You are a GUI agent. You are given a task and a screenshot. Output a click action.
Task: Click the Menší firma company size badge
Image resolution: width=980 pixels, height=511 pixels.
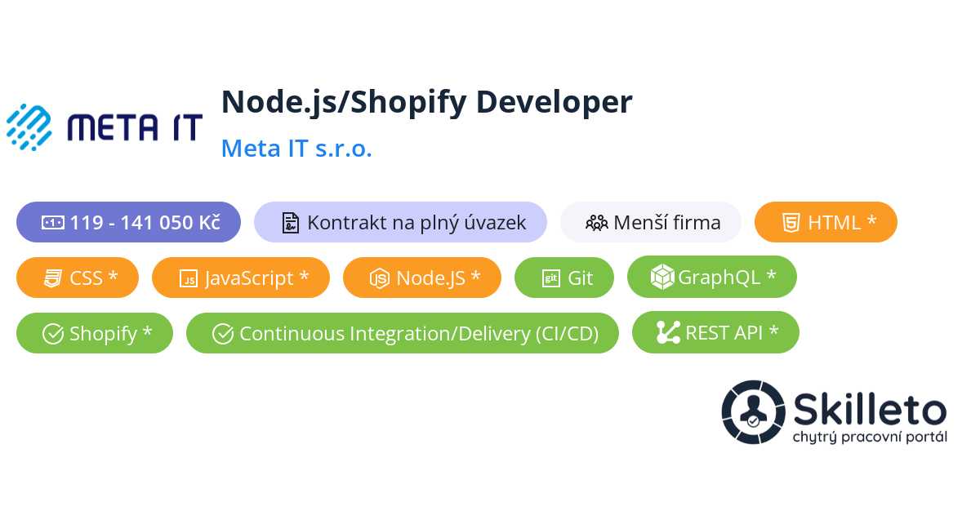tap(651, 221)
